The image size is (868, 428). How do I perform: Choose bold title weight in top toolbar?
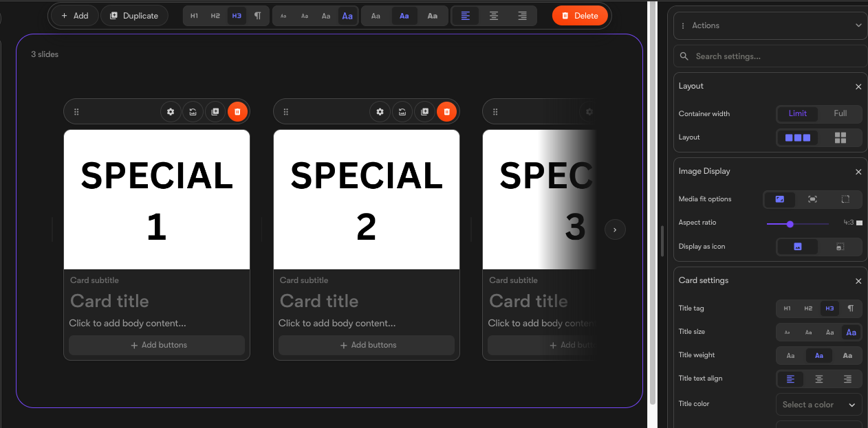tap(432, 16)
